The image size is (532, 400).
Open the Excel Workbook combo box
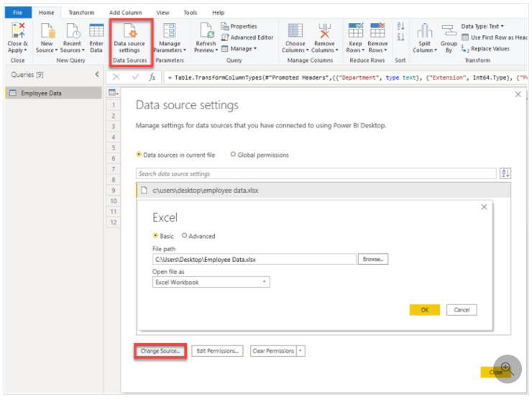(x=211, y=282)
